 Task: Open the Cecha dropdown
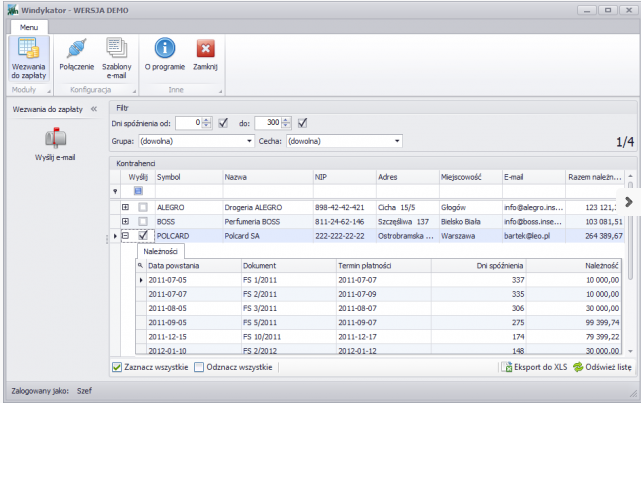pyautogui.click(x=397, y=141)
